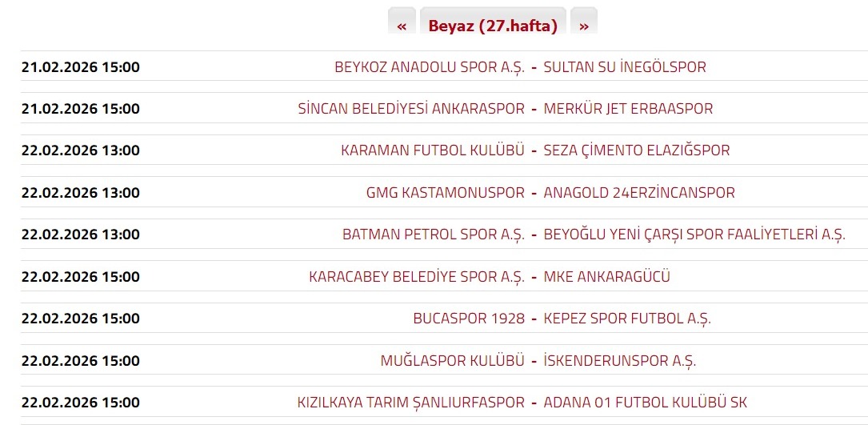Open BATMAN PETROL SPOR A.Ş. page

[434, 235]
